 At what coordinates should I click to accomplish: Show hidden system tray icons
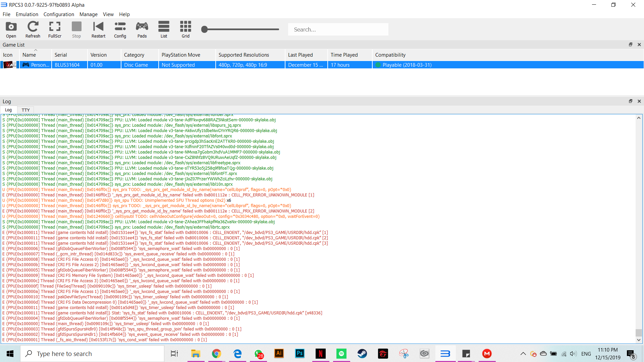(523, 354)
